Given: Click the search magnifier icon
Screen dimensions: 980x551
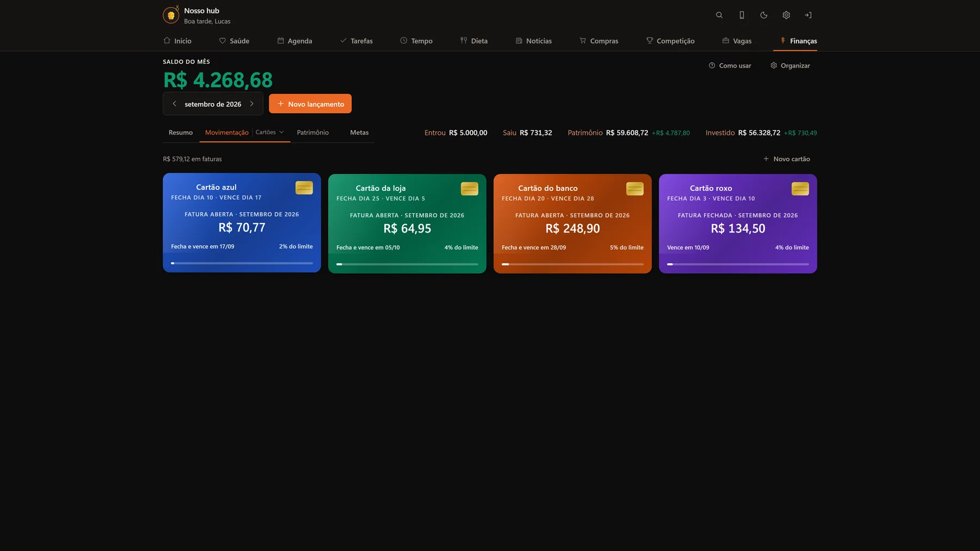Looking at the screenshot, I should pyautogui.click(x=719, y=15).
